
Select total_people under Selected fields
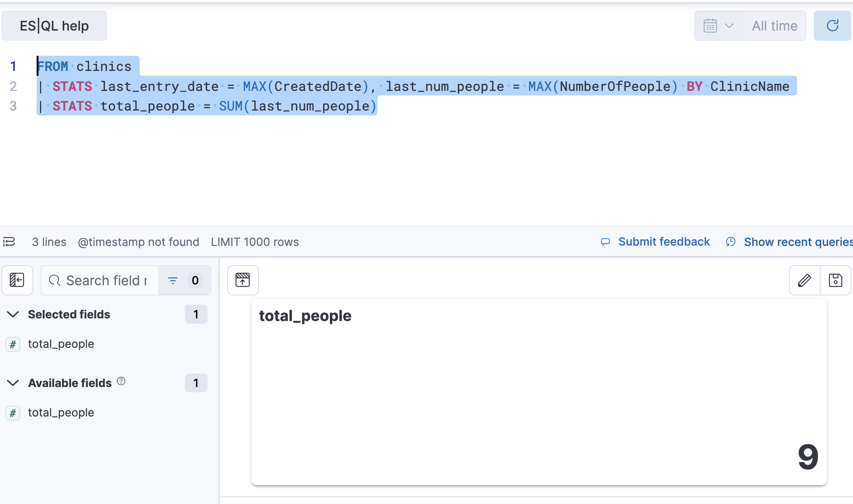(x=61, y=344)
